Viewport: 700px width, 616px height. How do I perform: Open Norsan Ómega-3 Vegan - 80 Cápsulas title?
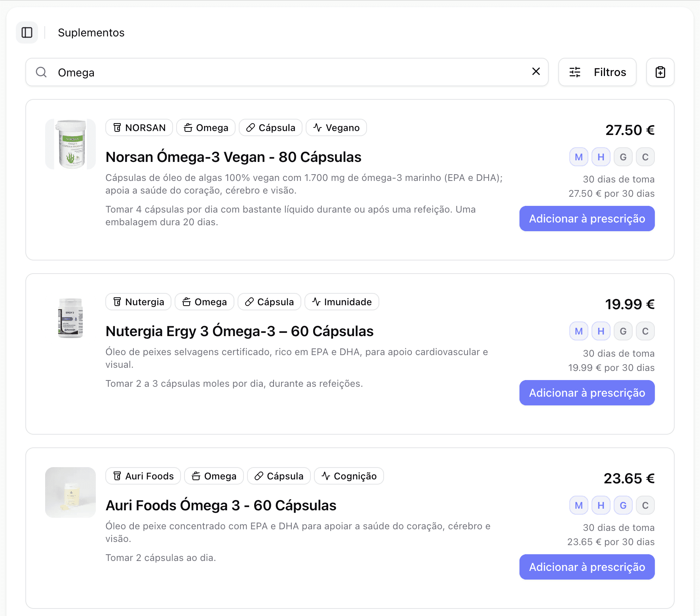click(x=233, y=157)
